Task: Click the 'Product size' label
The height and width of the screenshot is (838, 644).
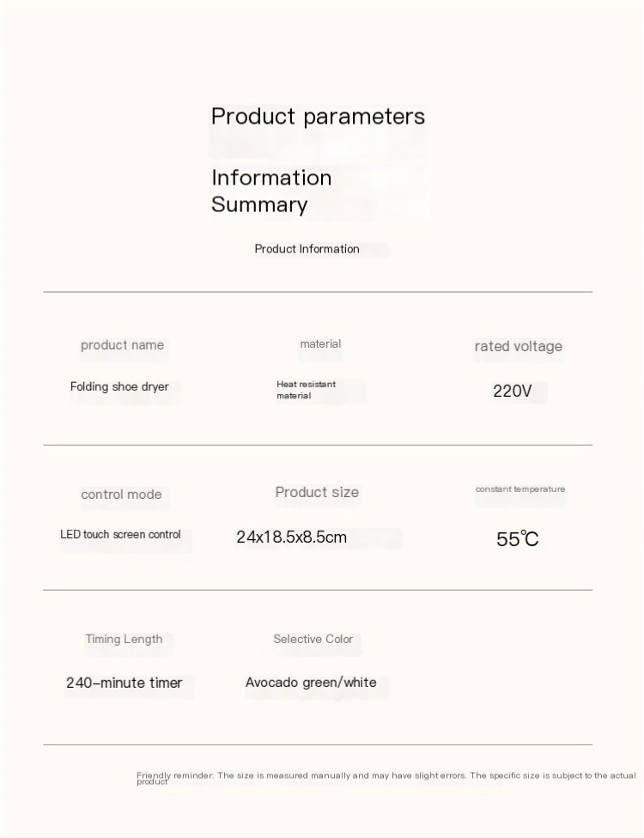Action: point(317,492)
